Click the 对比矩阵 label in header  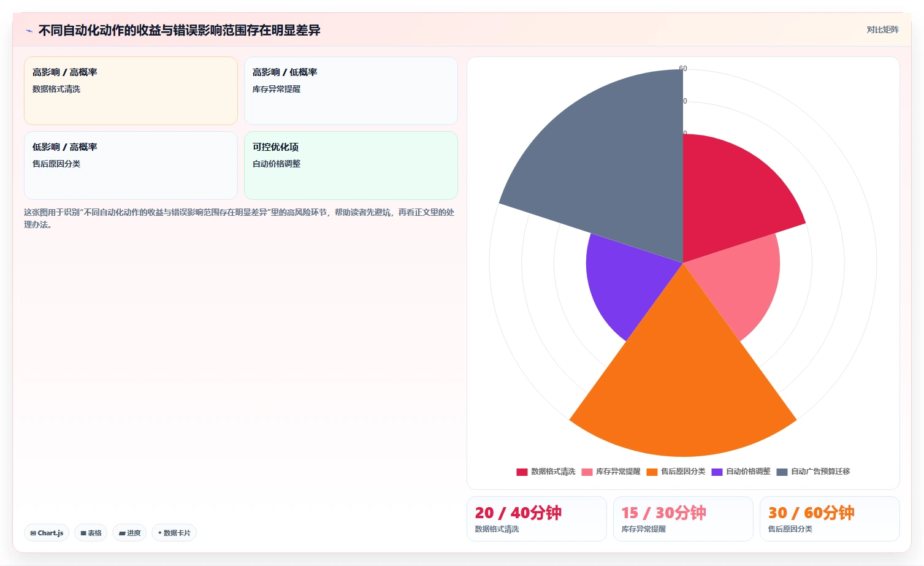pyautogui.click(x=882, y=29)
